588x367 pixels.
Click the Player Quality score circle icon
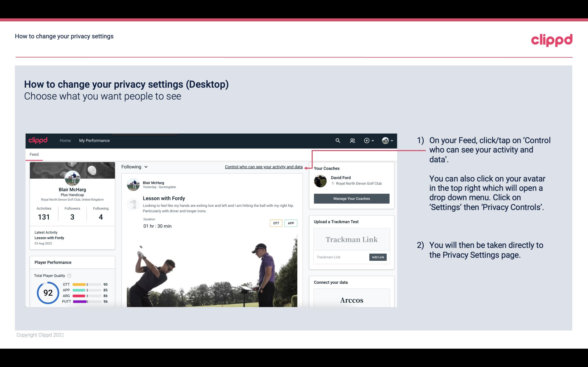[x=48, y=293]
